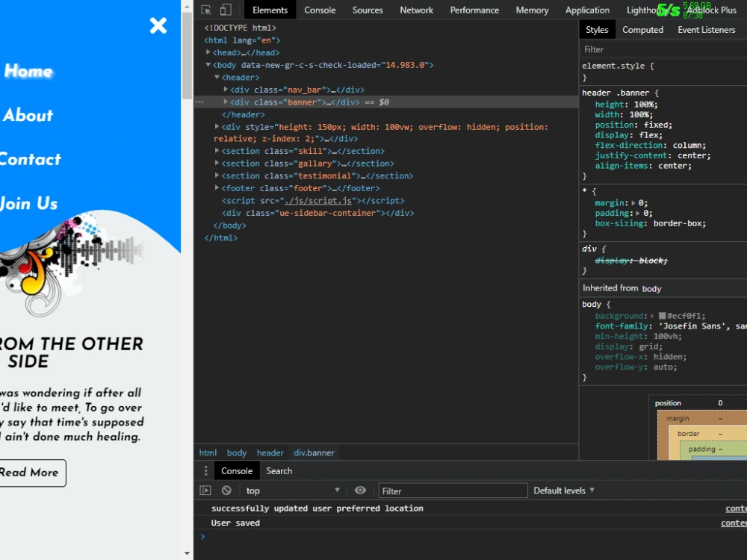This screenshot has width=747, height=560.
Task: Click the Read More button
Action: (x=32, y=473)
